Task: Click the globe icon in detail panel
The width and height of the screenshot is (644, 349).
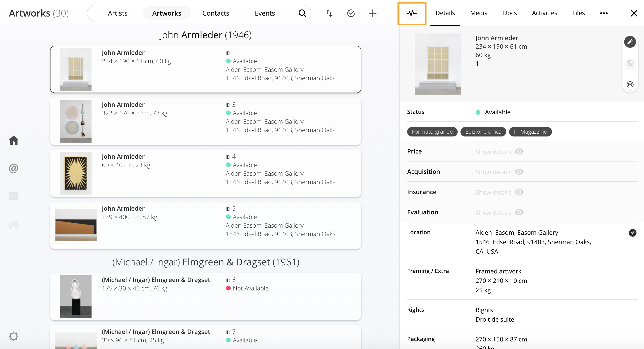Action: tap(630, 63)
